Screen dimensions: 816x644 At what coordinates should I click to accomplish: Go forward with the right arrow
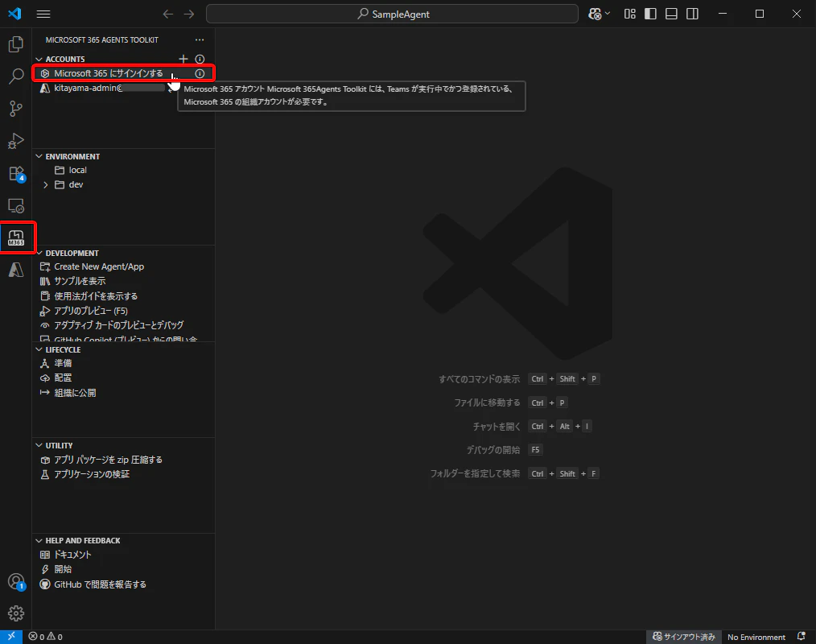(189, 14)
